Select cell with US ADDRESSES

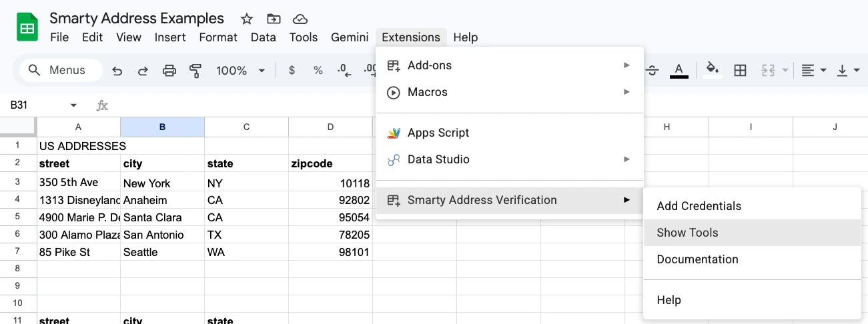coord(79,146)
